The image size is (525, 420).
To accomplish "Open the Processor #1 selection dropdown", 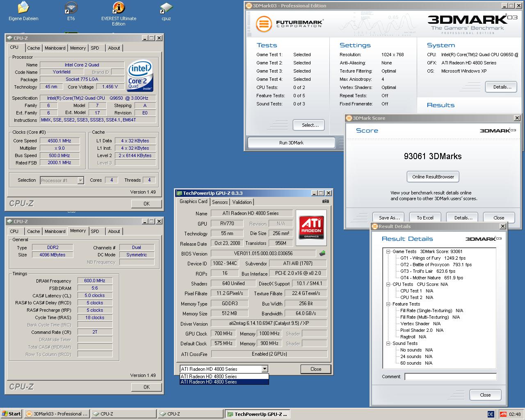I will click(x=80, y=180).
